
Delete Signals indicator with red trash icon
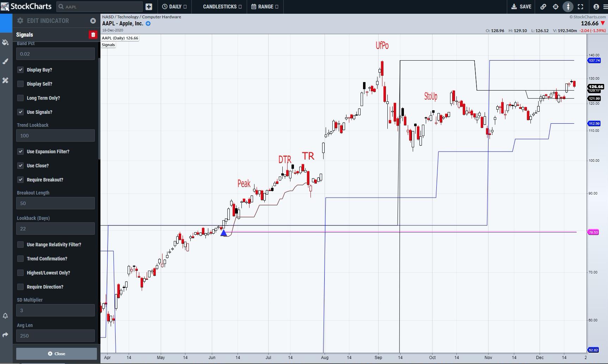click(93, 35)
